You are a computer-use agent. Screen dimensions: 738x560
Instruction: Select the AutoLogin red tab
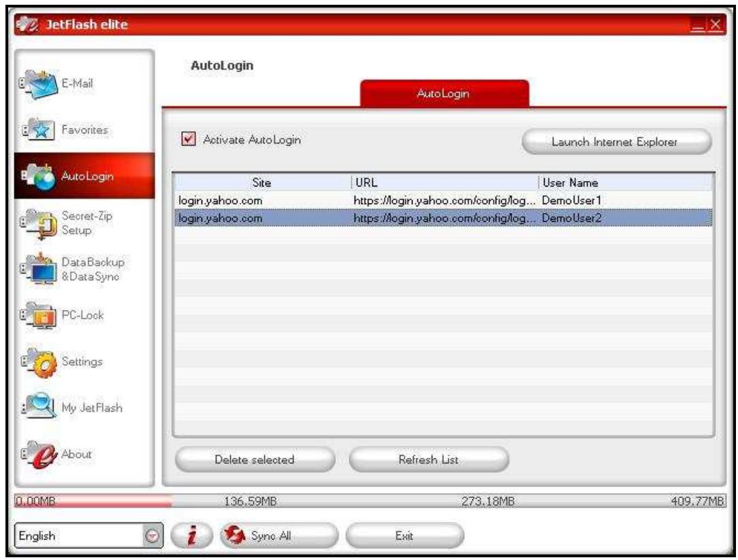point(445,93)
